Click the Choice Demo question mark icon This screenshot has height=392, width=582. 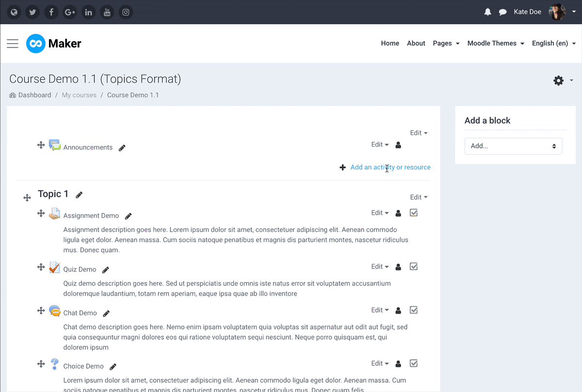54,363
